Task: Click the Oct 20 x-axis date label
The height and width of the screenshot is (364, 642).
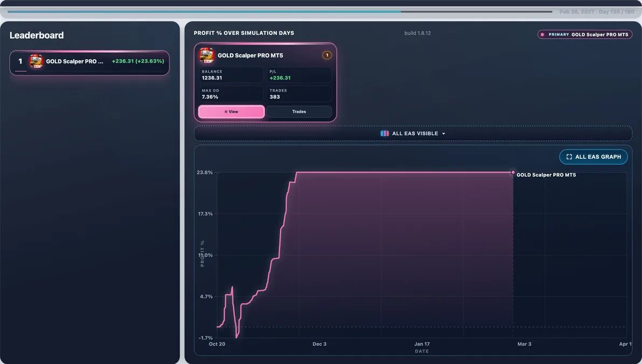Action: (x=217, y=344)
